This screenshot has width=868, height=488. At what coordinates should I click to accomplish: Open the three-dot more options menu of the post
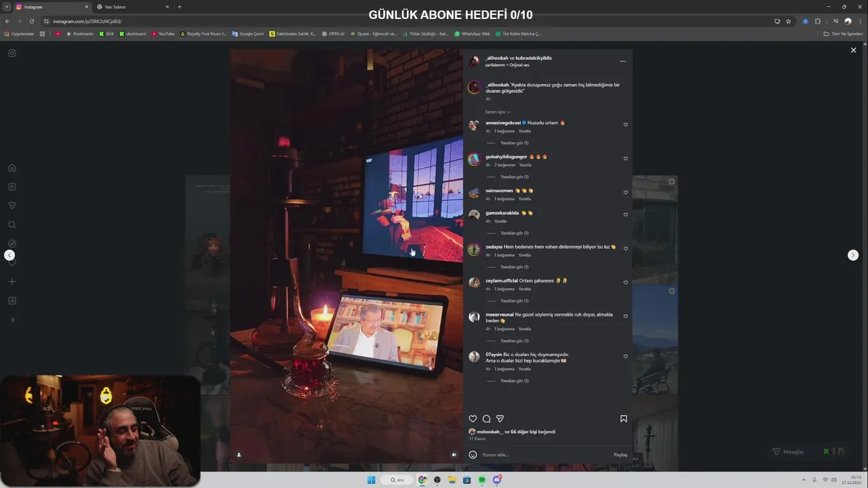623,62
